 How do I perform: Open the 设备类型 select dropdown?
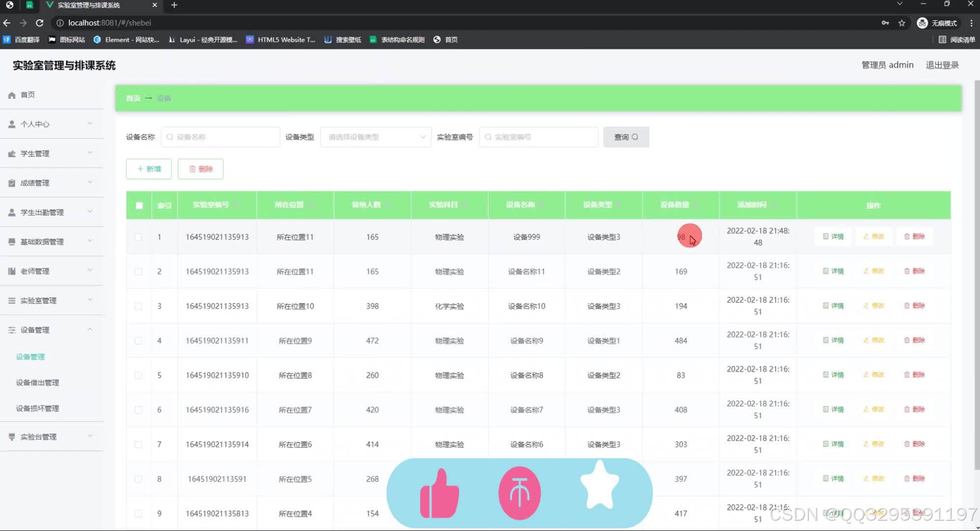point(376,137)
